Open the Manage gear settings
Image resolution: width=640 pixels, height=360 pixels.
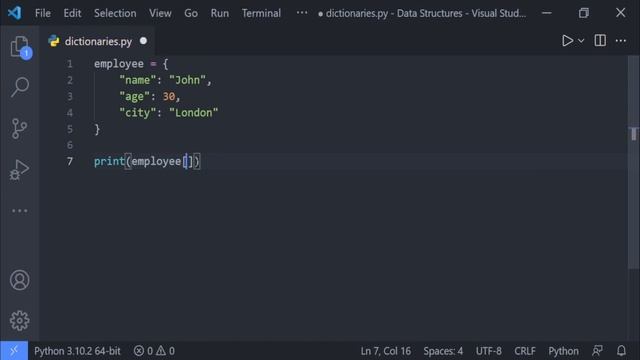click(20, 320)
